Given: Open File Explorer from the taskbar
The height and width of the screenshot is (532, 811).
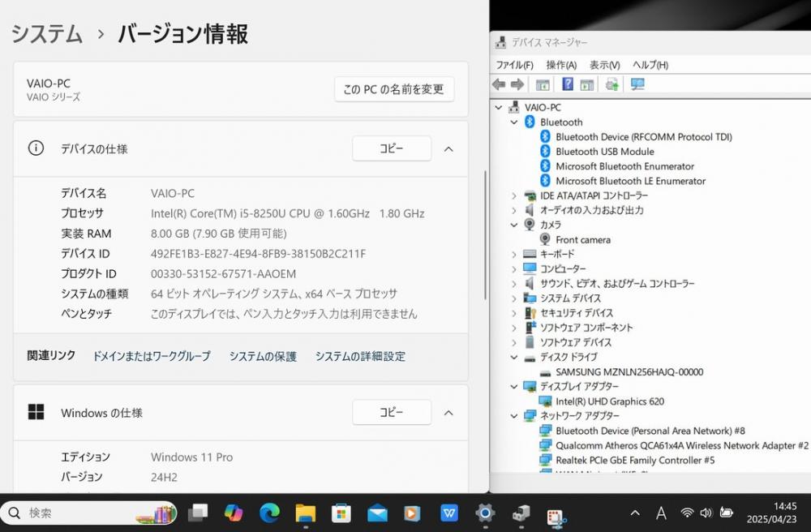Looking at the screenshot, I should coord(305,513).
